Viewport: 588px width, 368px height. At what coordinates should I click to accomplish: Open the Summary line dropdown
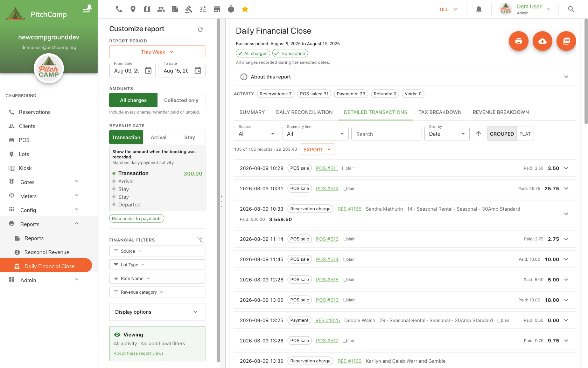[315, 134]
